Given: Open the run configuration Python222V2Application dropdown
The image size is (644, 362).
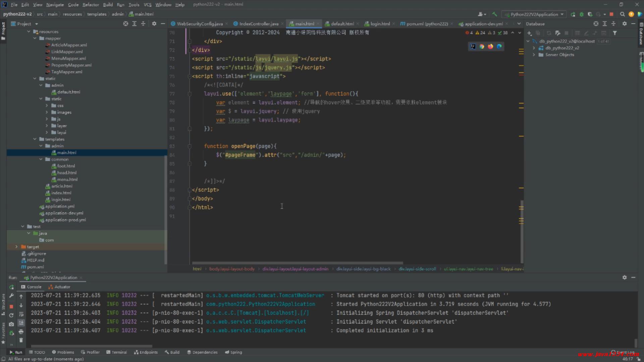Looking at the screenshot, I should [x=534, y=14].
